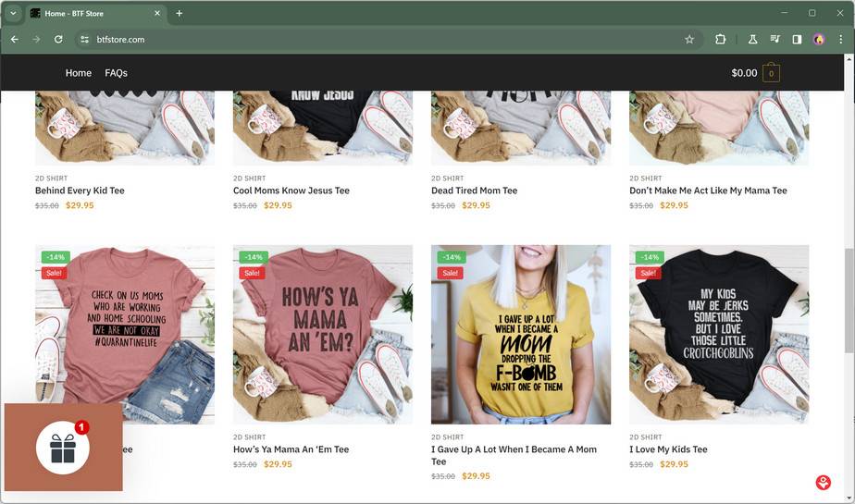Open the media control playlist icon
This screenshot has width=855, height=504.
coord(774,39)
